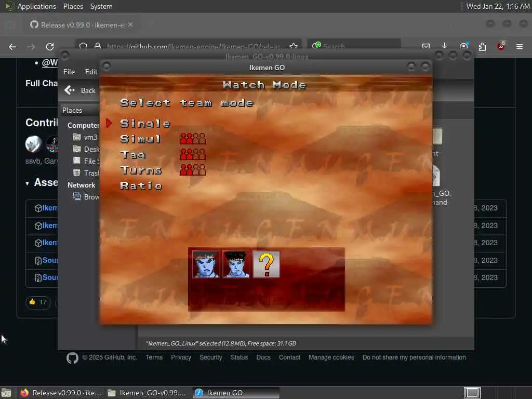The width and height of the screenshot is (532, 399).
Task: Open GitHub Security footer link
Action: 211,357
